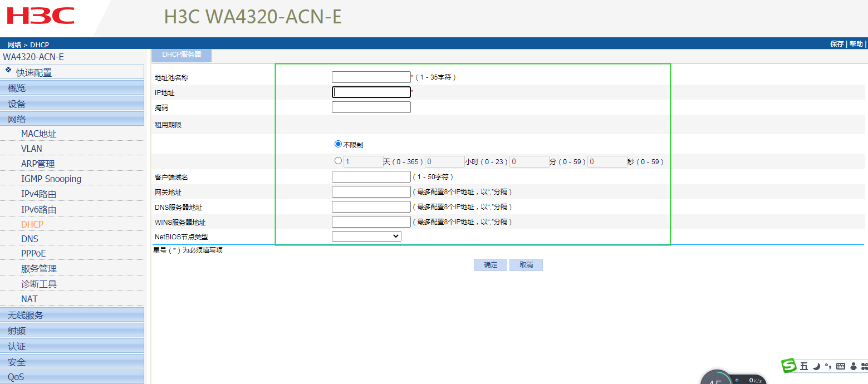Click the 网络 > DHCP breadcrumb
The image size is (868, 384).
tap(28, 45)
